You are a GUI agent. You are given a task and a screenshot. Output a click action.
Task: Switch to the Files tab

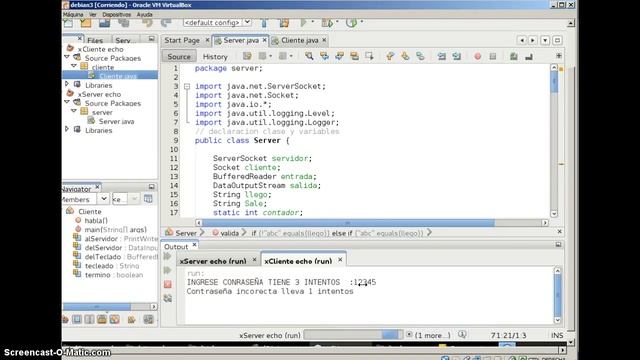[x=95, y=40]
